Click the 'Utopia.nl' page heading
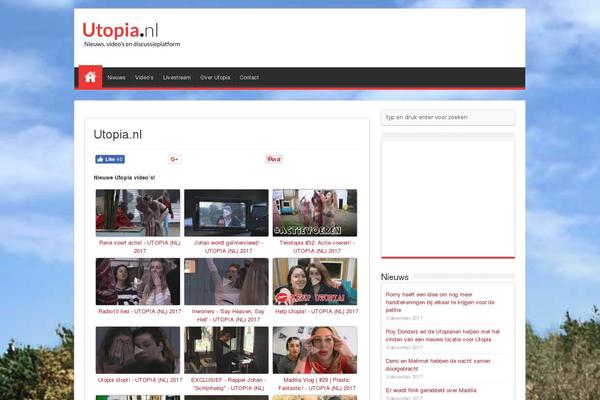The image size is (600, 400). click(x=117, y=135)
